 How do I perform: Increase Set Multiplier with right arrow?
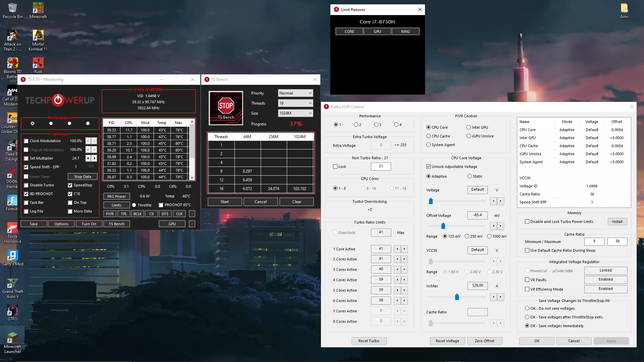(94, 158)
